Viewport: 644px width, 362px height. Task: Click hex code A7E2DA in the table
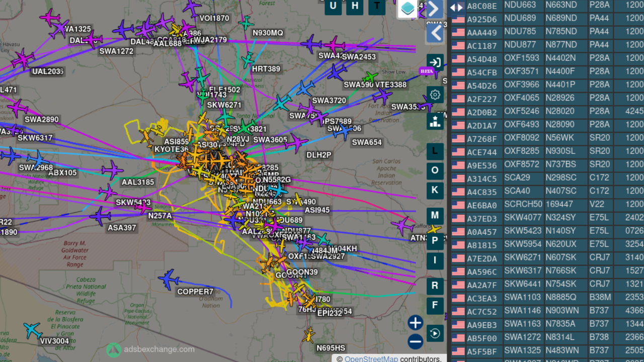482,258
